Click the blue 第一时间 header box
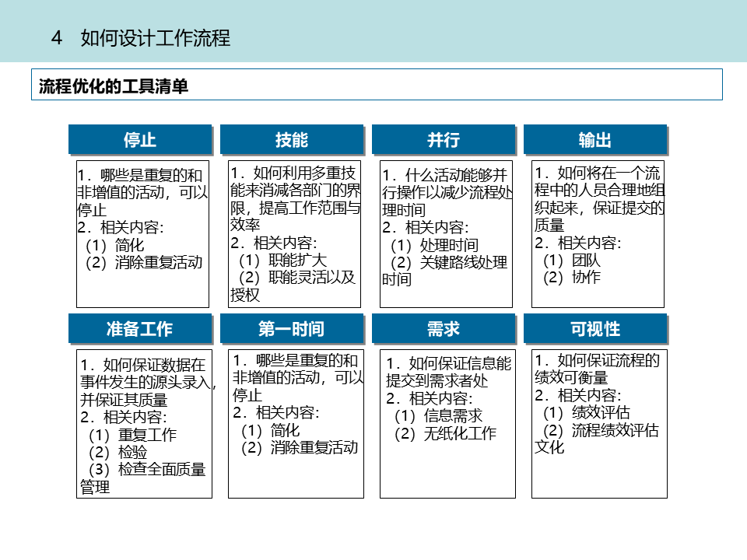The height and width of the screenshot is (560, 747). [292, 328]
